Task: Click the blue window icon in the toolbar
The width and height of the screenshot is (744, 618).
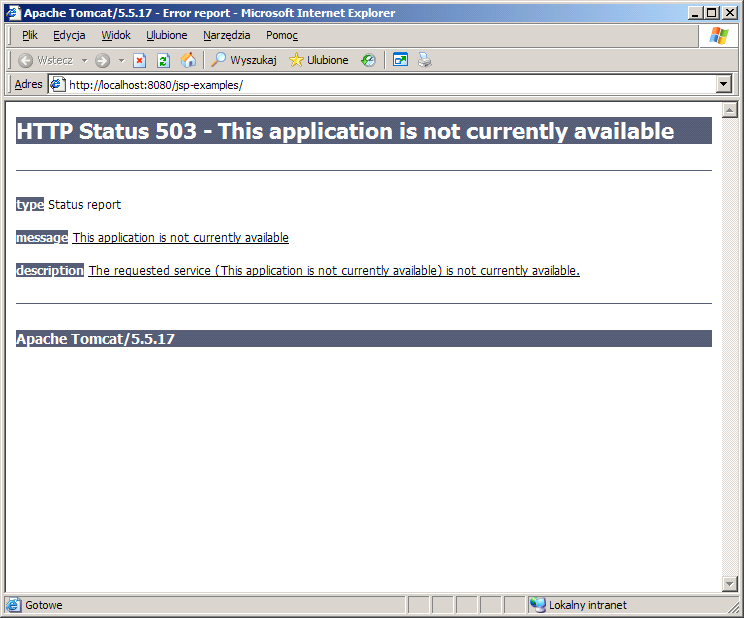Action: (400, 60)
